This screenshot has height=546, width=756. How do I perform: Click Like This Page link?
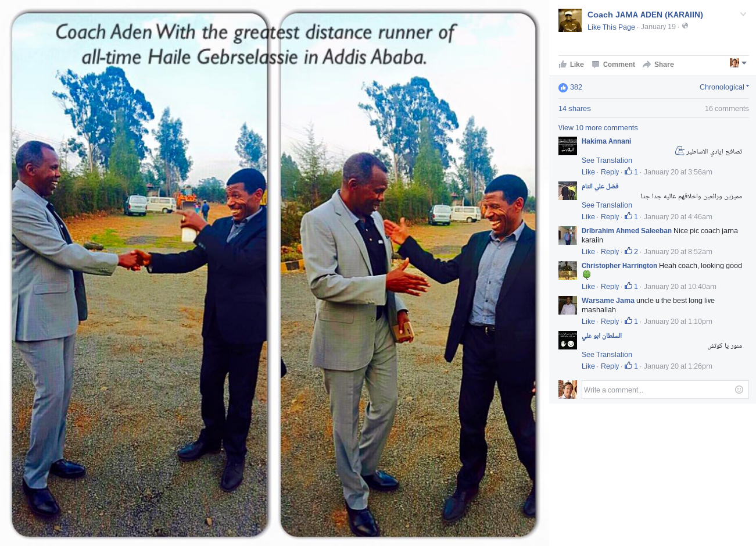click(611, 27)
